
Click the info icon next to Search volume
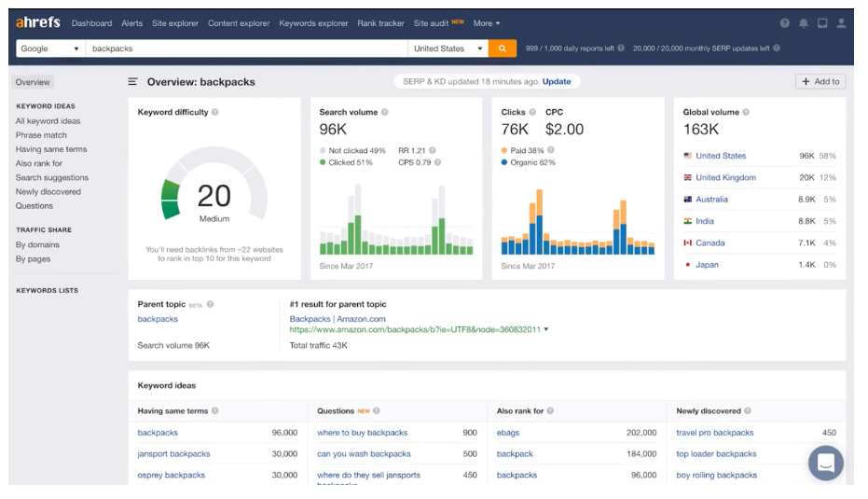click(x=384, y=112)
